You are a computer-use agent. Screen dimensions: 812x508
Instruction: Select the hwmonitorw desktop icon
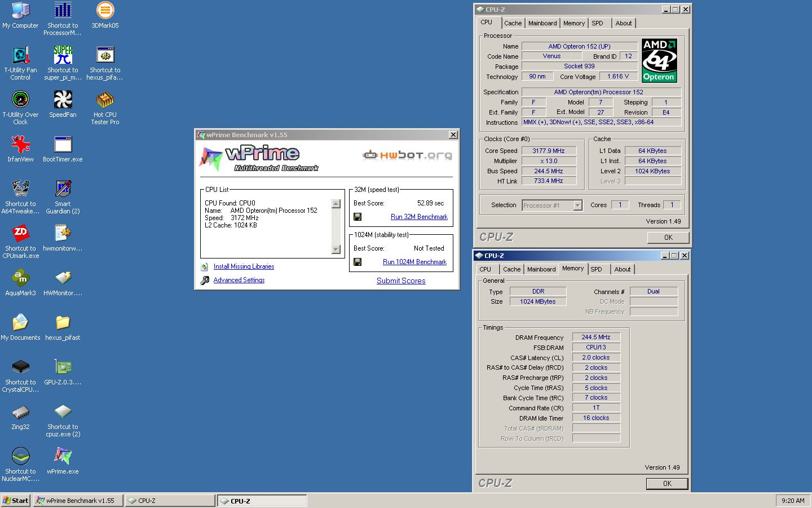[x=63, y=233]
